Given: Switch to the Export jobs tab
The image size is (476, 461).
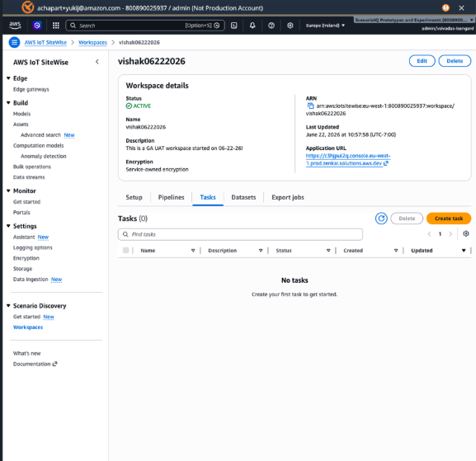Looking at the screenshot, I should click(x=288, y=197).
